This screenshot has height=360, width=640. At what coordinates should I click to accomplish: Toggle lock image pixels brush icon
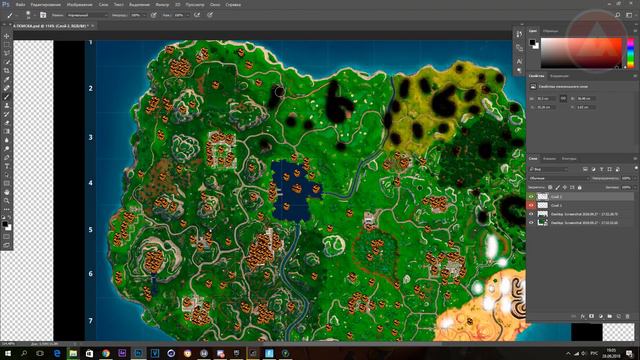(x=558, y=188)
